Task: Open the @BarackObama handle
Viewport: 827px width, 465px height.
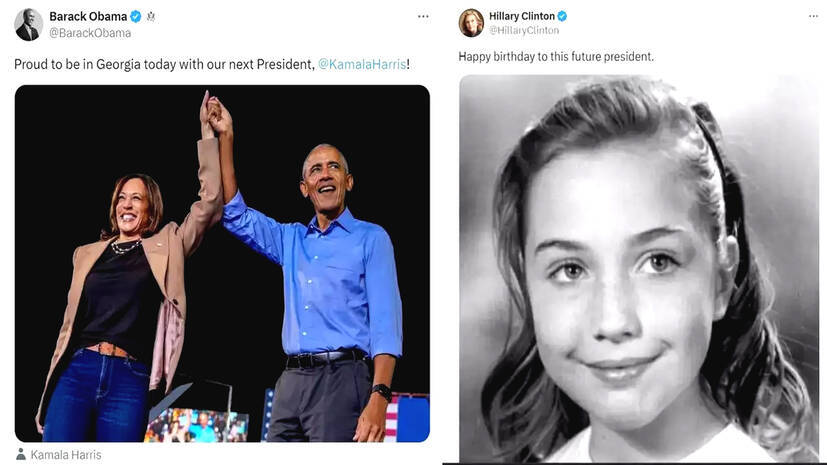Action: pos(90,33)
